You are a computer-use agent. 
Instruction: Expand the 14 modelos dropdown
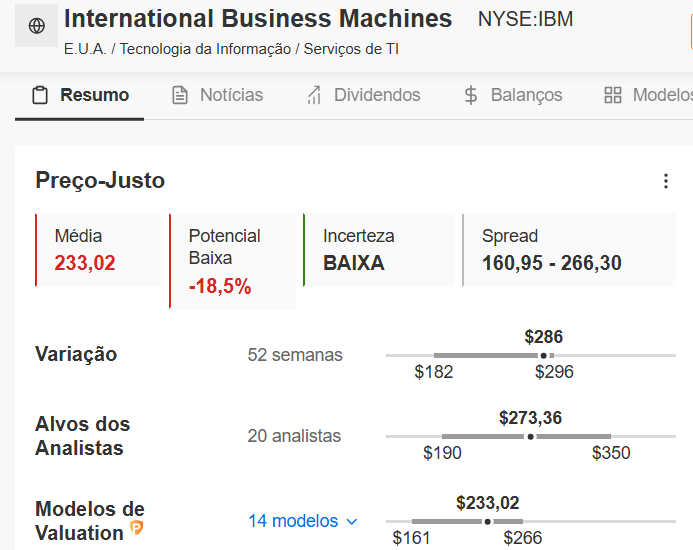(x=303, y=521)
